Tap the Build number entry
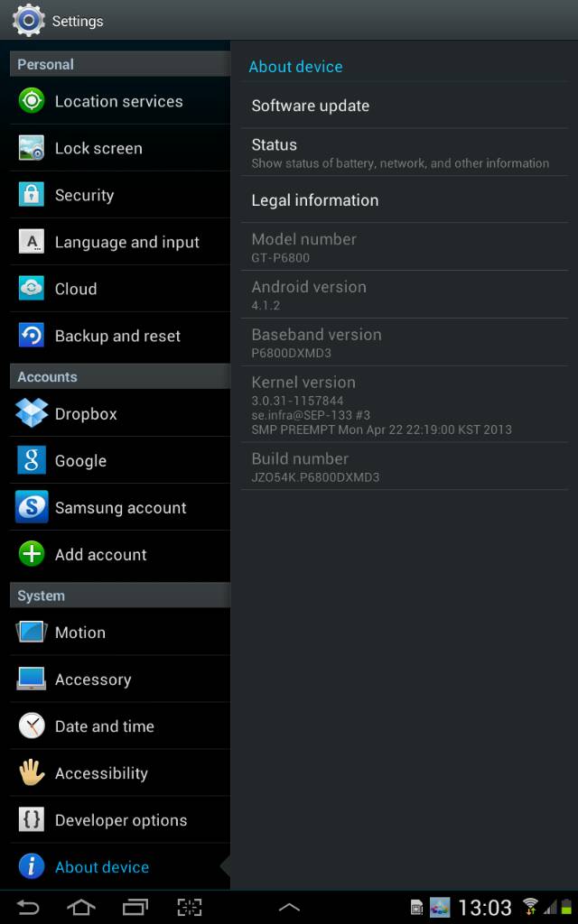This screenshot has height=924, width=578. click(405, 467)
